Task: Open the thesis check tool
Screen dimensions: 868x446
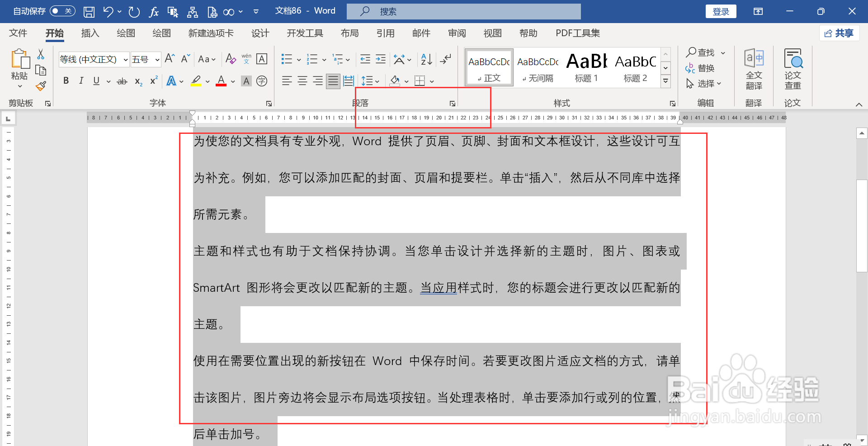Action: click(793, 69)
